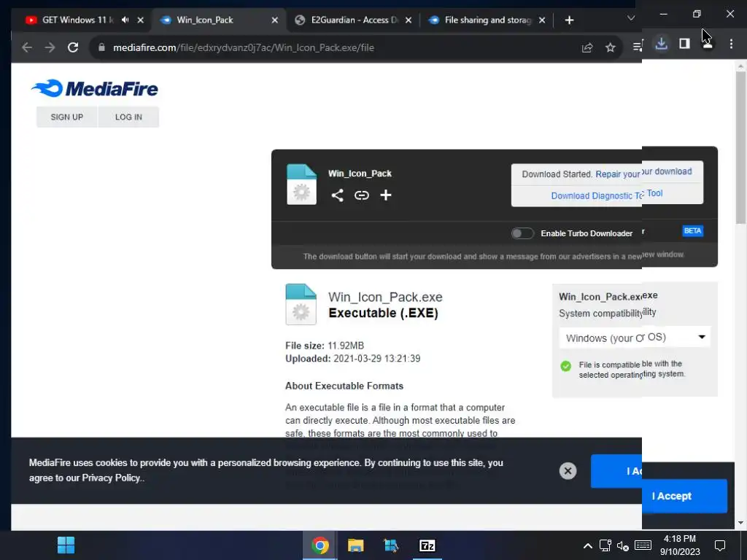Open the Windows Start menu

coord(66,545)
